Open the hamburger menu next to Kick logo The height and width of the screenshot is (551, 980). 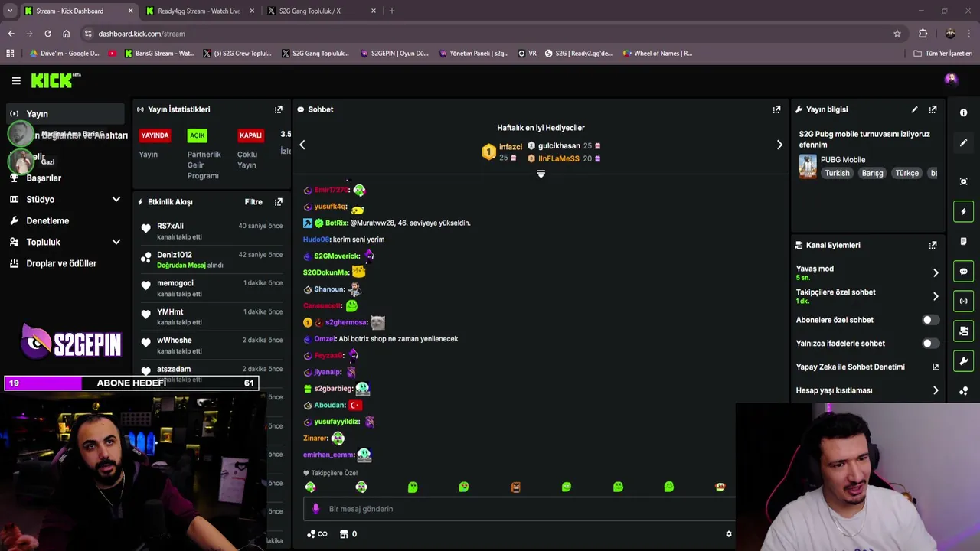pyautogui.click(x=16, y=80)
